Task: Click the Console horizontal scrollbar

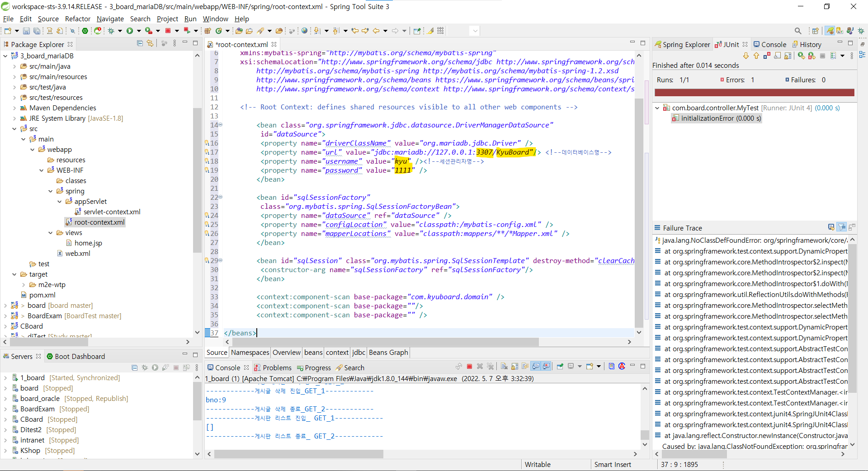Action: point(298,454)
